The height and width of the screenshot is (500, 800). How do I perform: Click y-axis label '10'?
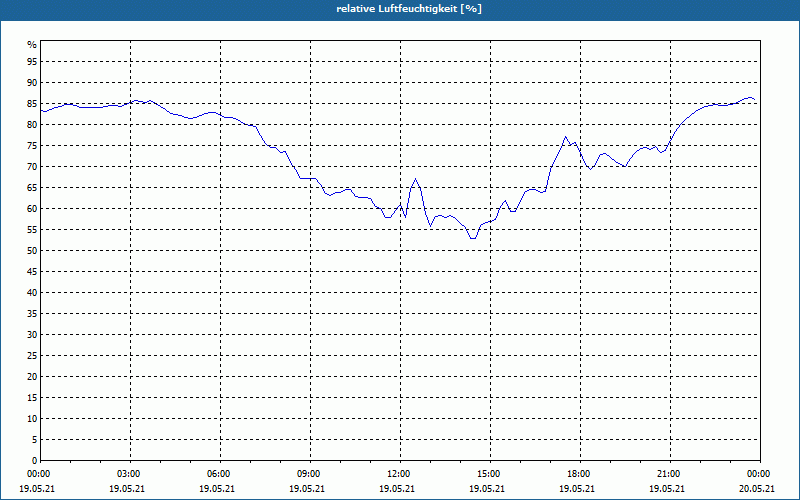[32, 419]
